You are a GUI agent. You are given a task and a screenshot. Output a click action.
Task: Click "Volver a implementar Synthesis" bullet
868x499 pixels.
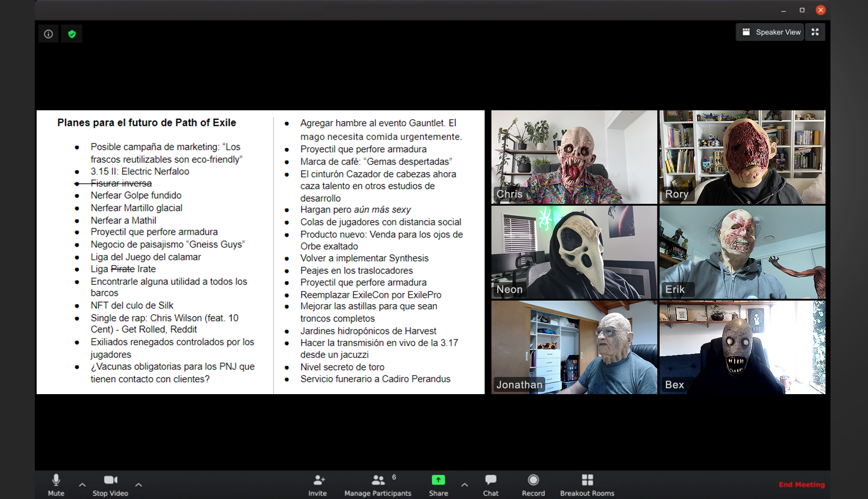(364, 258)
